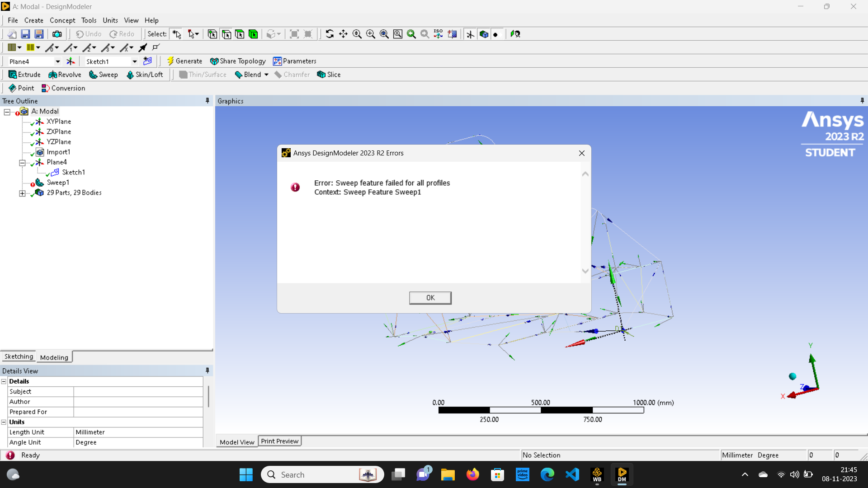The image size is (868, 488).
Task: Toggle Display Points dot icon
Action: (x=496, y=34)
